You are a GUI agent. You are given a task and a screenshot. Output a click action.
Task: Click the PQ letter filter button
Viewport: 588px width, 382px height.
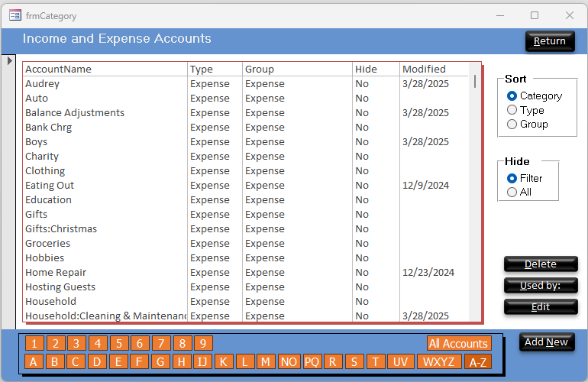[312, 362]
